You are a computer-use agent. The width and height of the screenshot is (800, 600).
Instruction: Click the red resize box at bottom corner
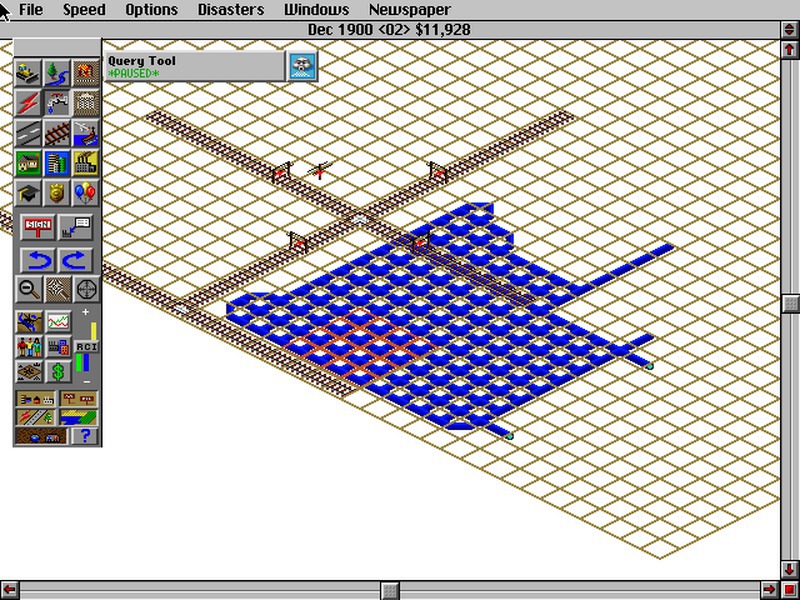point(789,590)
